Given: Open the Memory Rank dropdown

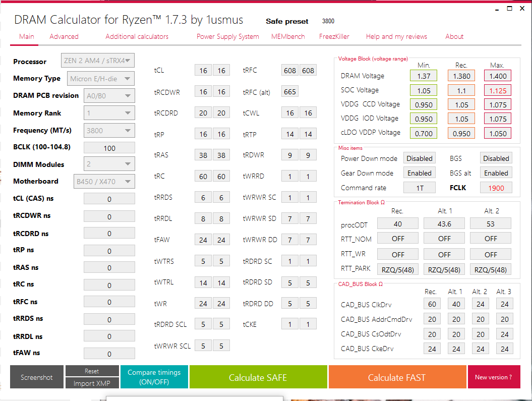Looking at the screenshot, I should pos(109,113).
